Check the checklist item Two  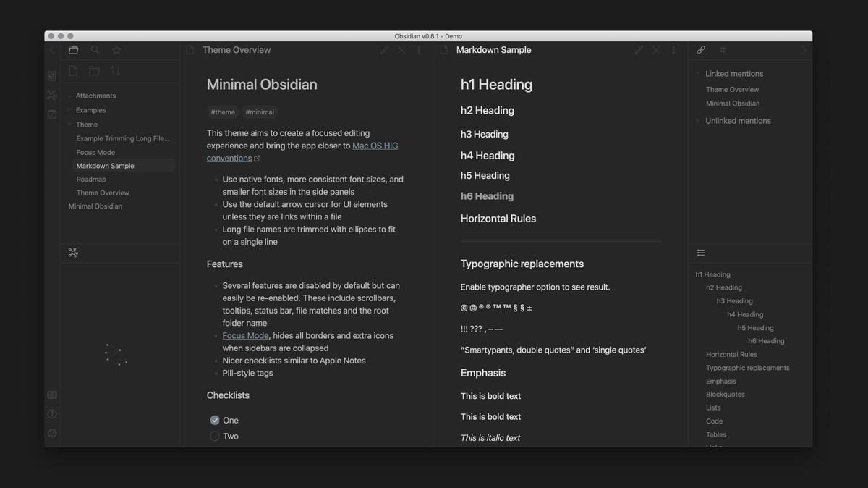click(215, 436)
